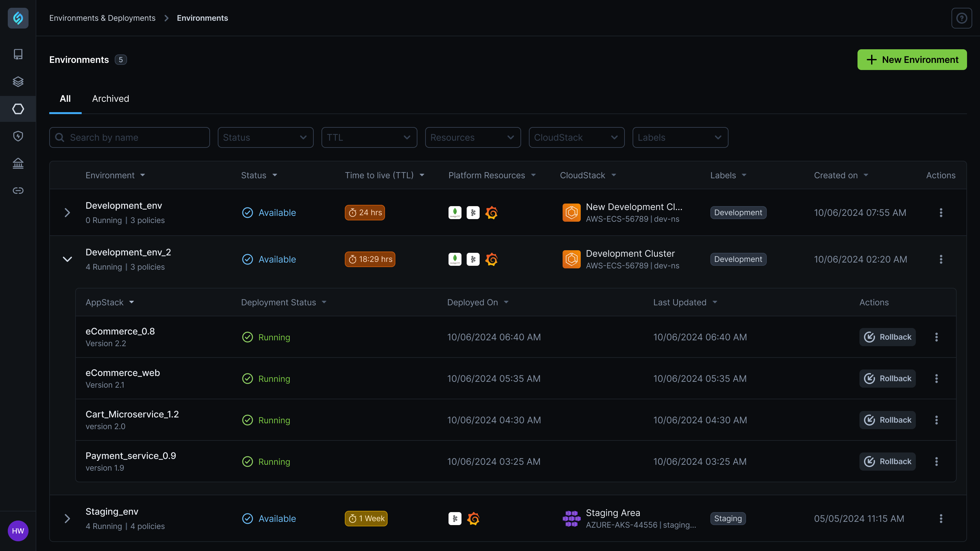The height and width of the screenshot is (551, 980).
Task: Go to Environments & Deployments breadcrumb
Action: 102,18
